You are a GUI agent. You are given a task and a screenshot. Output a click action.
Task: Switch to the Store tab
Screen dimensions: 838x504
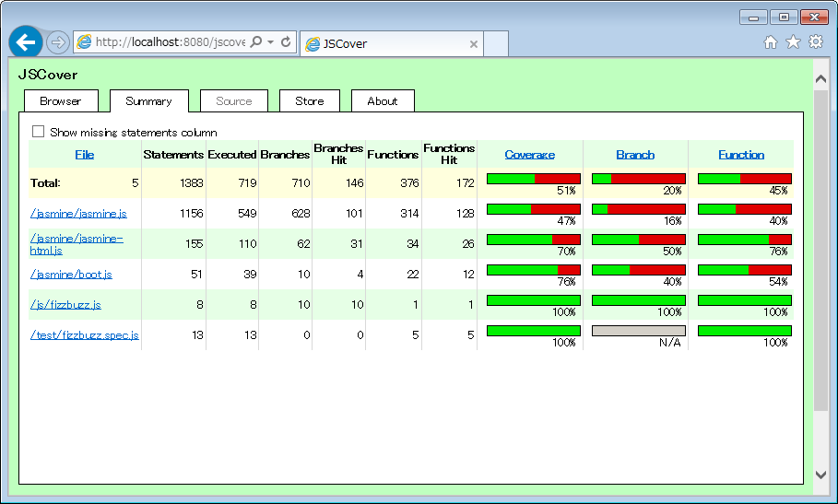coord(310,101)
